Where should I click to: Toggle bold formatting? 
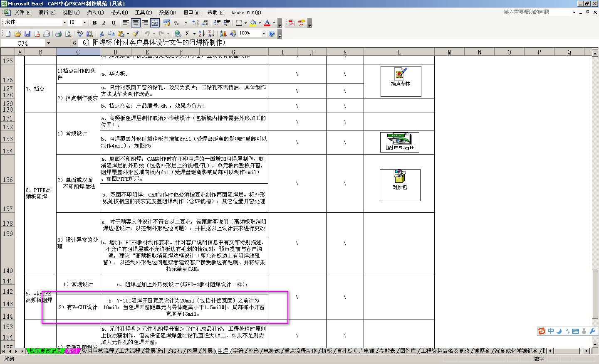click(95, 23)
